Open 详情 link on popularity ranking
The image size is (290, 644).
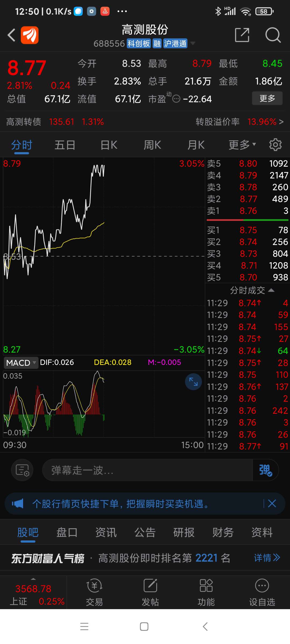tap(267, 558)
